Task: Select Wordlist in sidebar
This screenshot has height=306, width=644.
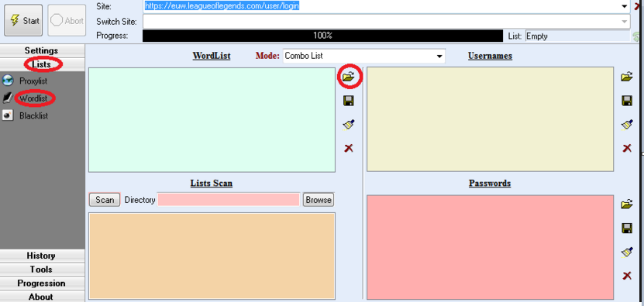Action: click(33, 98)
